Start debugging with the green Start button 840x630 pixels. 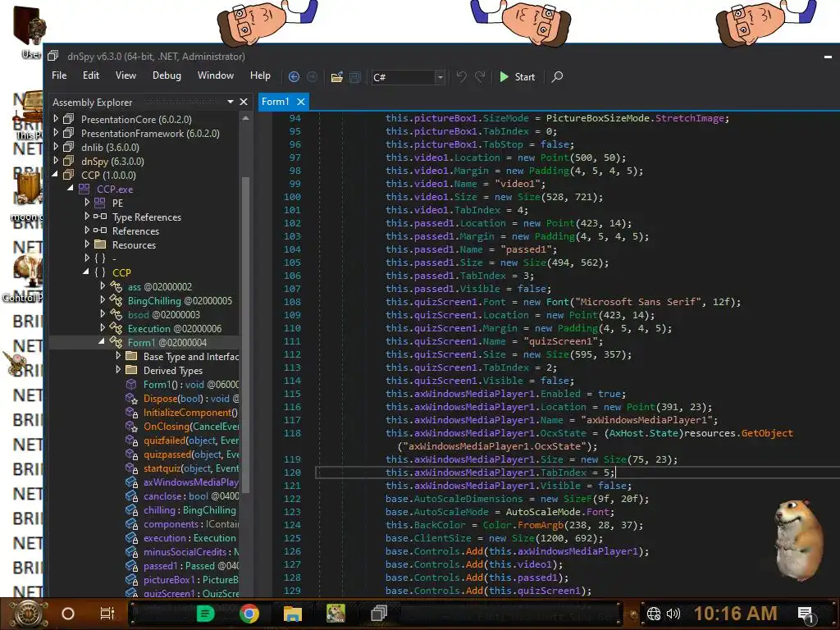click(x=517, y=76)
